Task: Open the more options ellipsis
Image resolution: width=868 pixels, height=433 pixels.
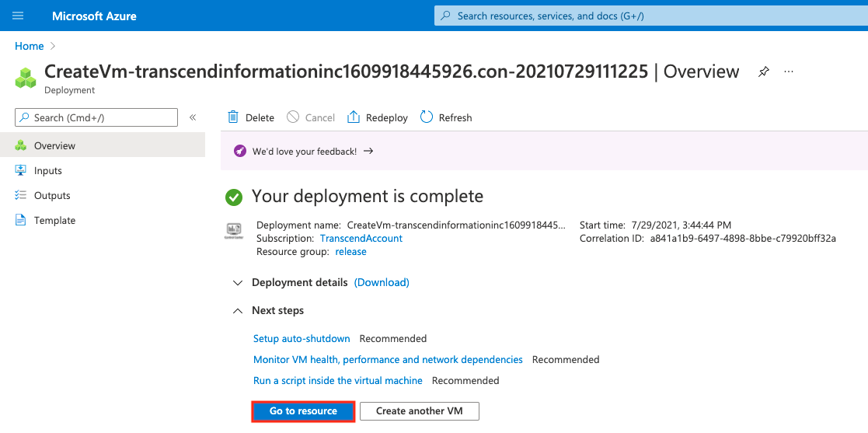Action: coord(789,72)
